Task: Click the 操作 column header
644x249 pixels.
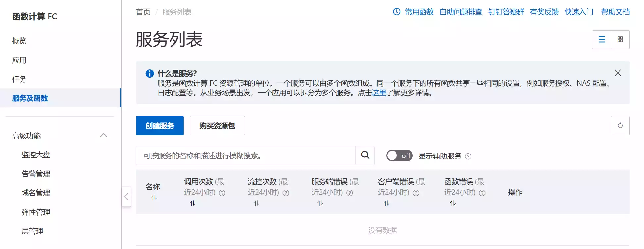Action: click(515, 192)
